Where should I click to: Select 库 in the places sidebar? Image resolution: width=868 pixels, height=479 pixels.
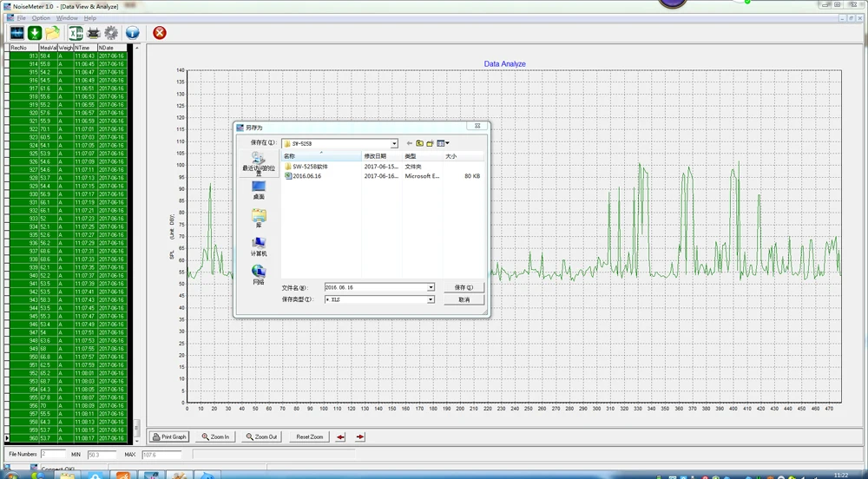click(x=259, y=218)
